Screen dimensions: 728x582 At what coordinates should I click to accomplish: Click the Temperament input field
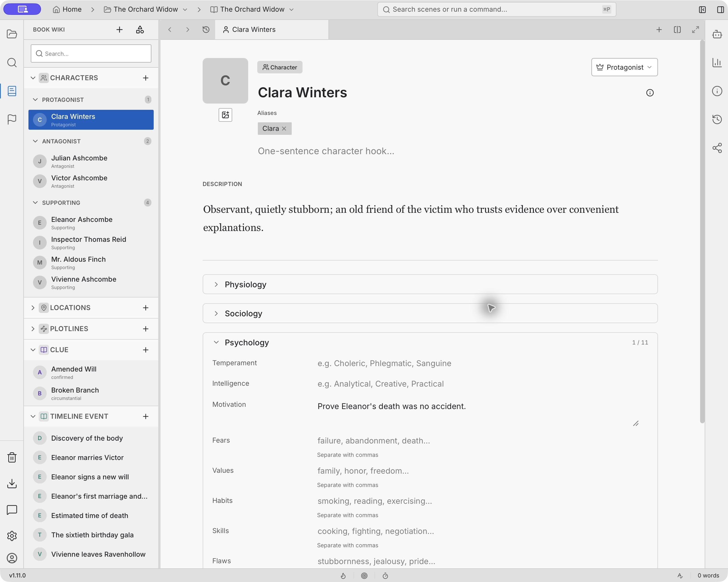[478, 363]
